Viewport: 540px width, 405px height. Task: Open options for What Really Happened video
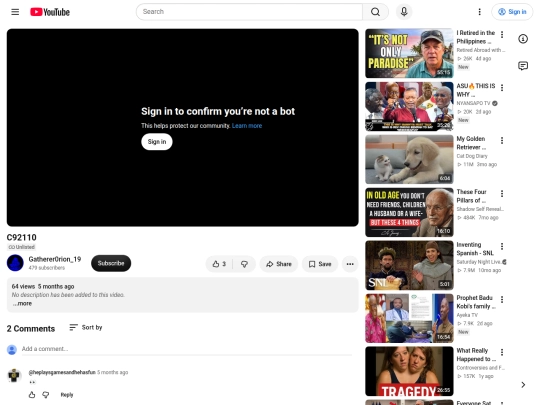pyautogui.click(x=502, y=352)
